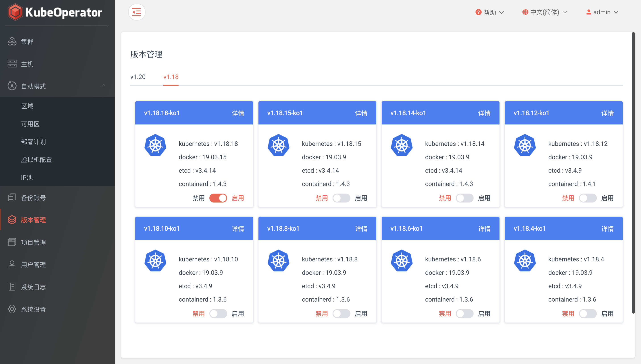Click the 主机 hosts server icon
Screen dimensions: 641x364
[x=12, y=64]
